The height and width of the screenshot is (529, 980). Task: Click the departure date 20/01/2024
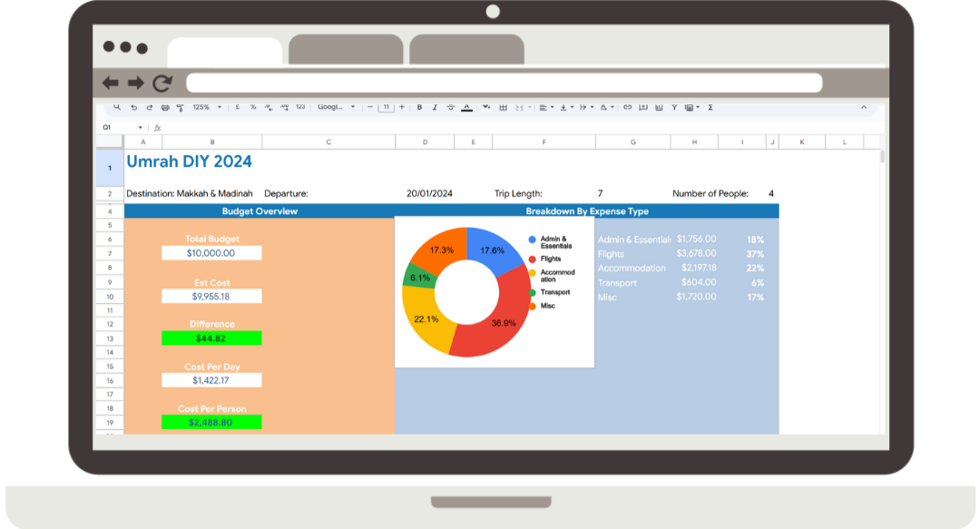coord(429,194)
